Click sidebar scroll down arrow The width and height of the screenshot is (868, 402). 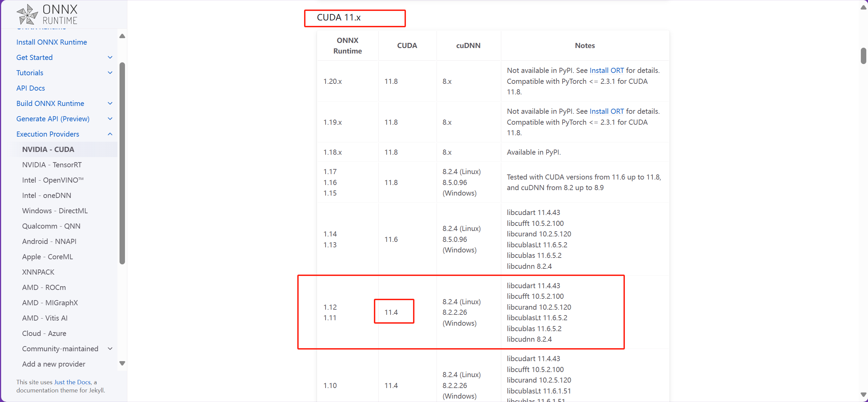pos(122,363)
